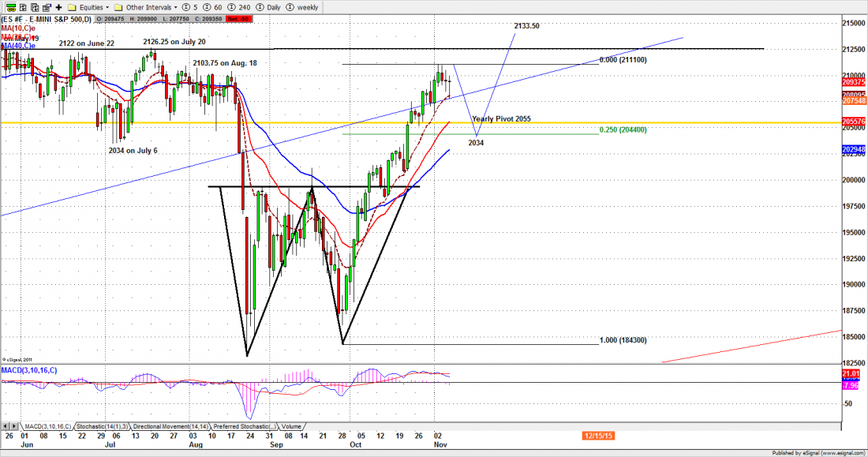Switch chart to 60-minute interval
The image size is (868, 457).
click(211, 7)
